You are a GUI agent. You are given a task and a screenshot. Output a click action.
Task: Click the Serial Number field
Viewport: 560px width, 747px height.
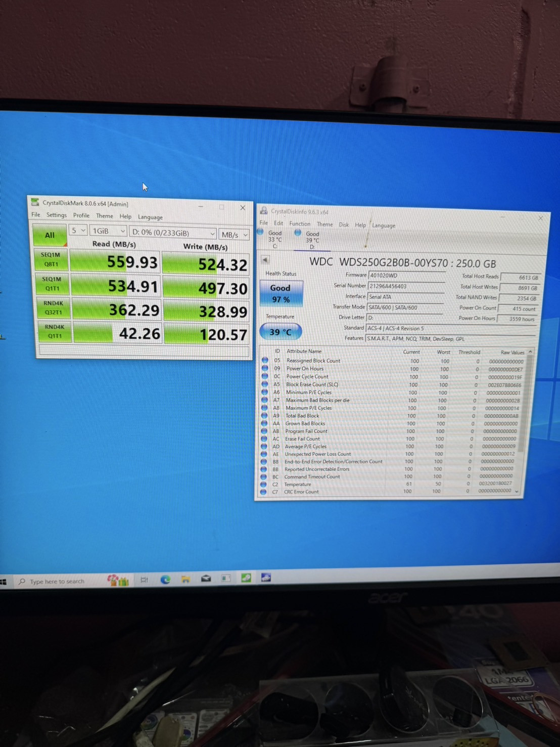pyautogui.click(x=406, y=286)
